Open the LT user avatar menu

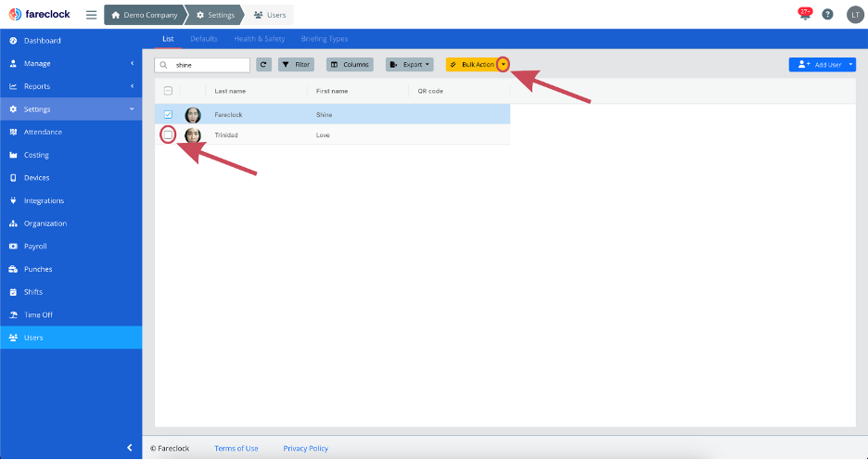(x=855, y=15)
